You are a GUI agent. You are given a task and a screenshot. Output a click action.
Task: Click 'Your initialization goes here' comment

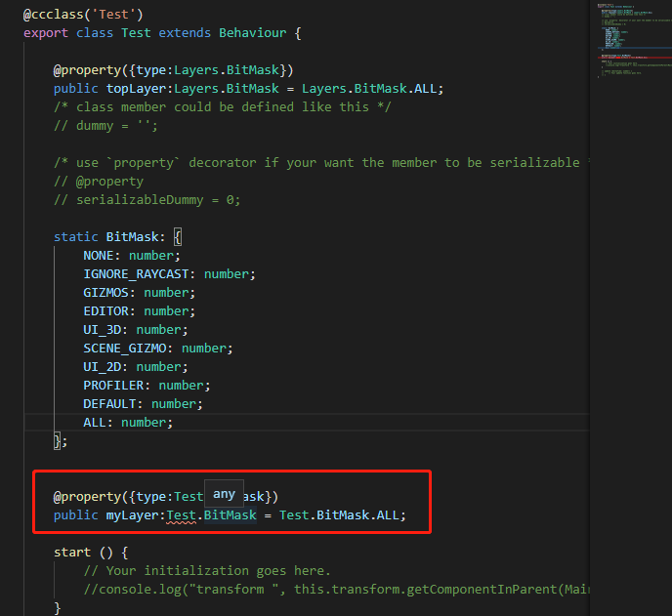(207, 571)
